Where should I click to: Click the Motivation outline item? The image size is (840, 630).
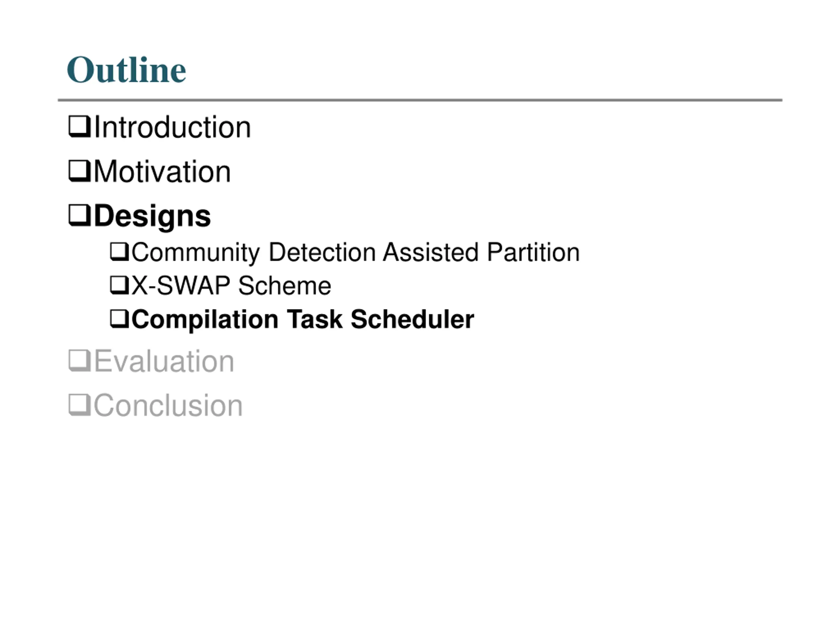coord(162,171)
